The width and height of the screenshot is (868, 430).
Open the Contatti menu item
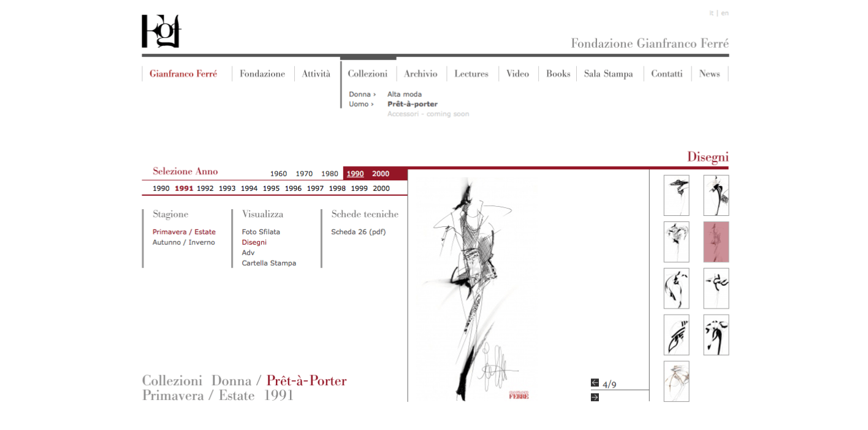click(667, 74)
